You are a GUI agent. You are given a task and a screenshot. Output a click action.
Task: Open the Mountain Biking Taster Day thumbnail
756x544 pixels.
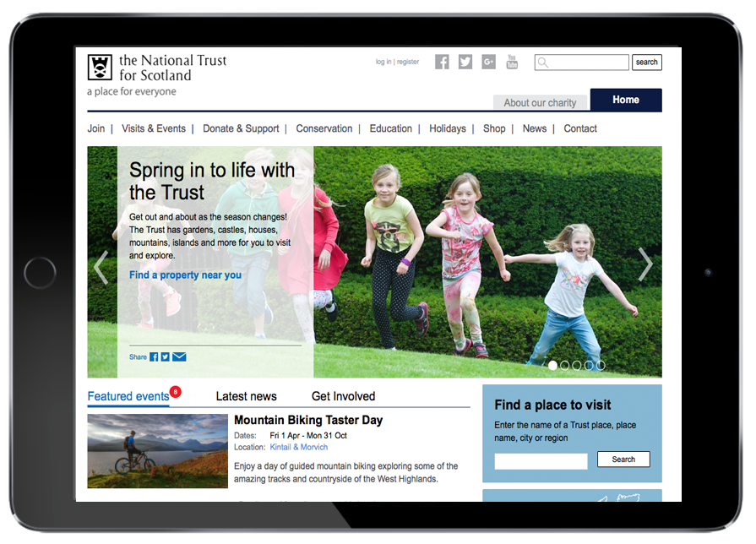tap(157, 450)
